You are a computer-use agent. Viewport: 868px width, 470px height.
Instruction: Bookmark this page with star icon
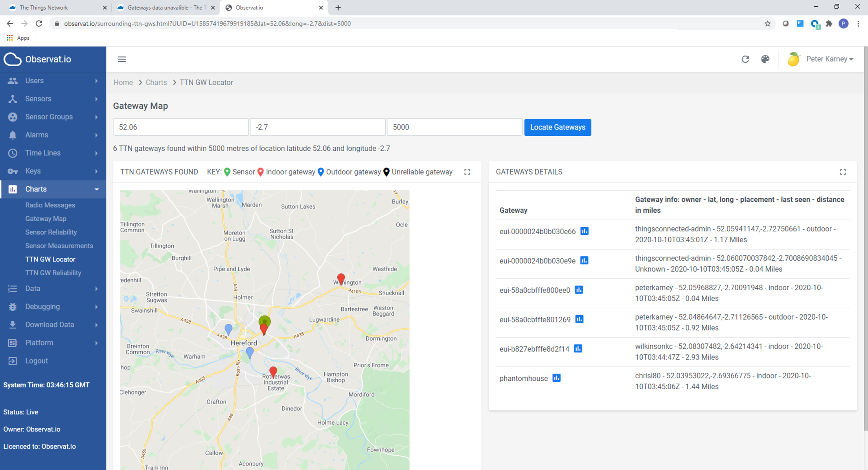[x=768, y=24]
